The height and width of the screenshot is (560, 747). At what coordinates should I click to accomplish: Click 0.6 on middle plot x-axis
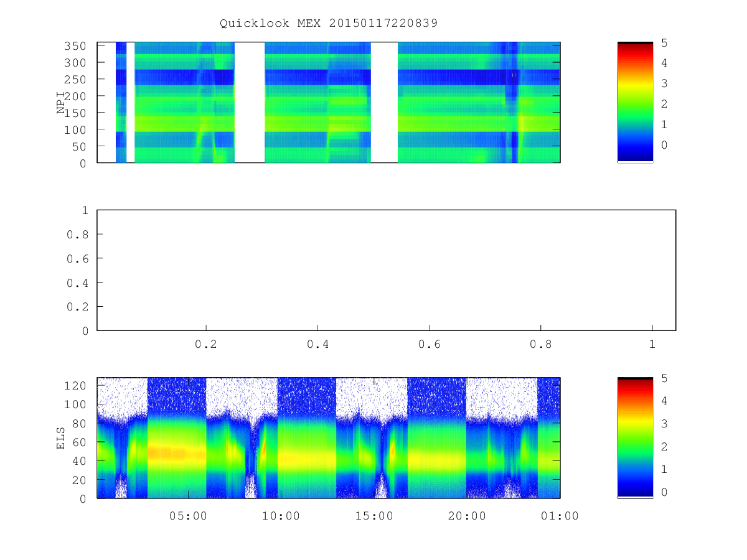click(x=429, y=344)
